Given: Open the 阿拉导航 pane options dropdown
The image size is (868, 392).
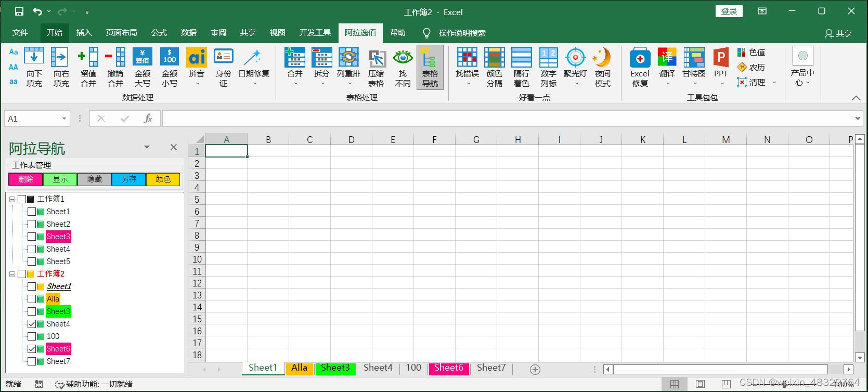Looking at the screenshot, I should (x=147, y=147).
